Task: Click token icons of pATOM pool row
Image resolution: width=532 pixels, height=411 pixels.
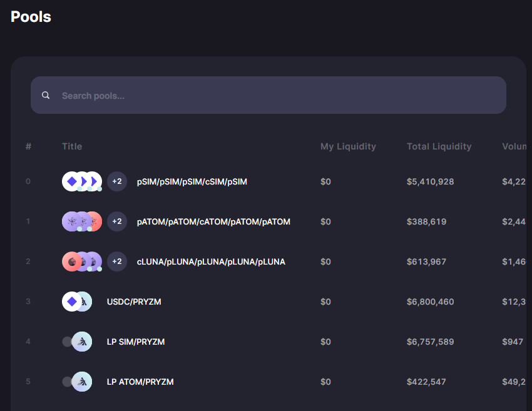Action: pyautogui.click(x=82, y=221)
